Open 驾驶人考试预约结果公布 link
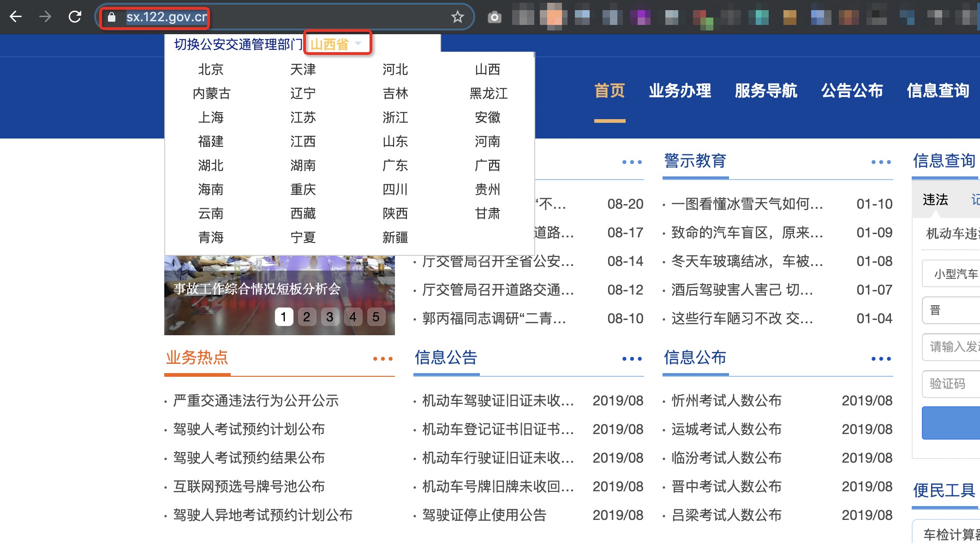 tap(249, 458)
